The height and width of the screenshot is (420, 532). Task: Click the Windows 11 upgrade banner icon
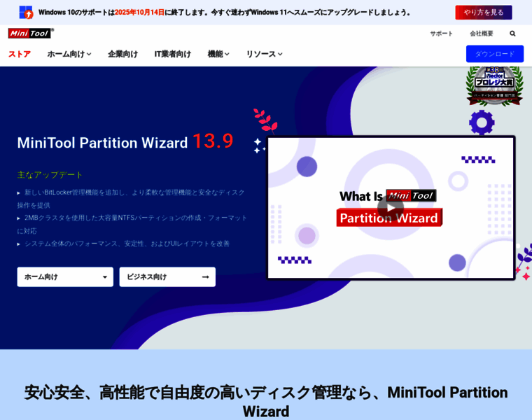click(x=26, y=13)
